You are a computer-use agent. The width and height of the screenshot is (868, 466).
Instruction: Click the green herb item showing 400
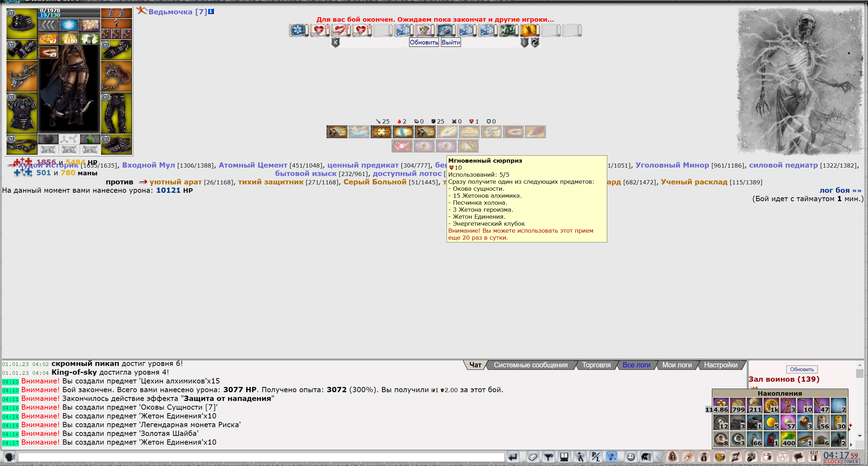click(788, 439)
